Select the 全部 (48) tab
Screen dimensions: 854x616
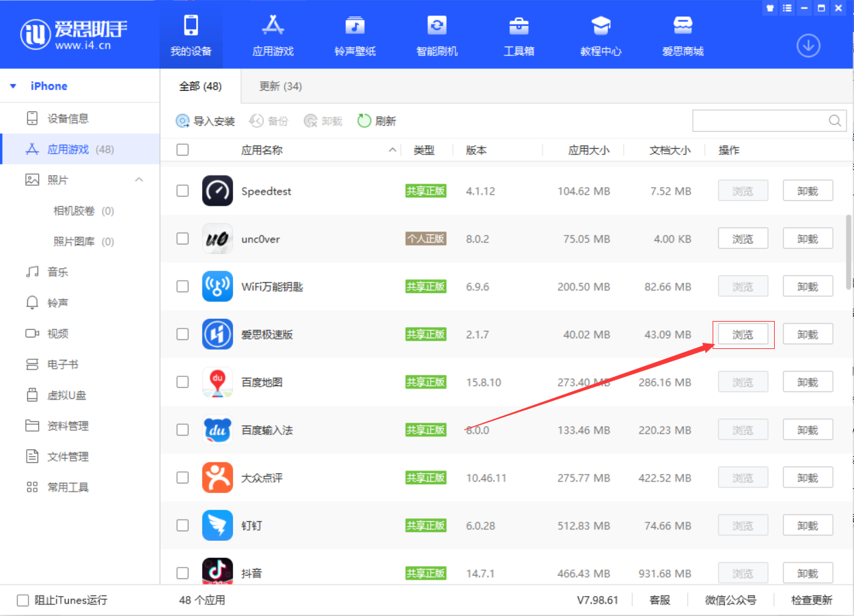200,87
